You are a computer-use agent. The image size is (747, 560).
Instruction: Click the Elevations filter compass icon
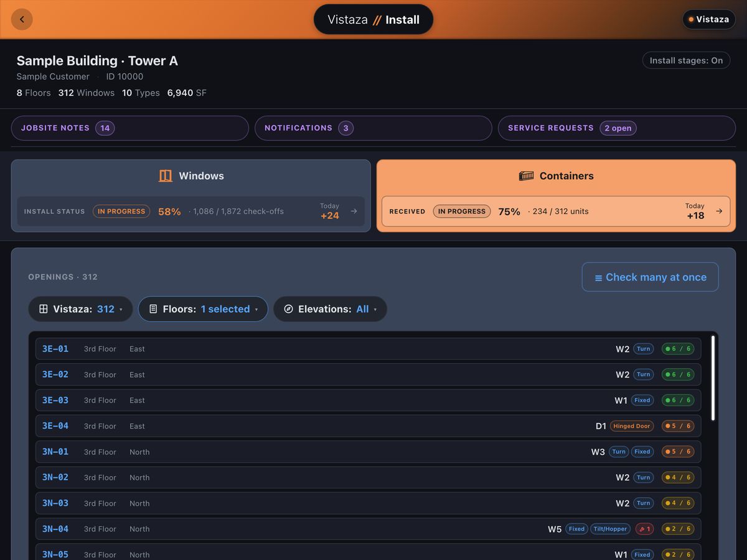pyautogui.click(x=288, y=309)
